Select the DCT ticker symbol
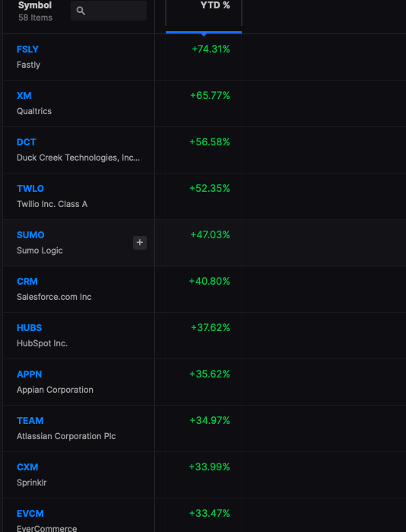The height and width of the screenshot is (532, 406). 26,142
